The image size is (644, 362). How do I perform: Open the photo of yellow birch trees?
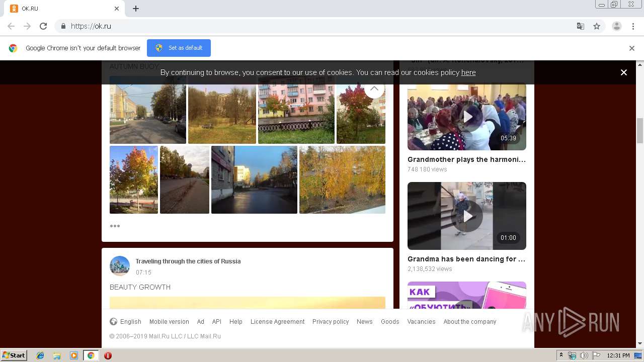pos(342,179)
